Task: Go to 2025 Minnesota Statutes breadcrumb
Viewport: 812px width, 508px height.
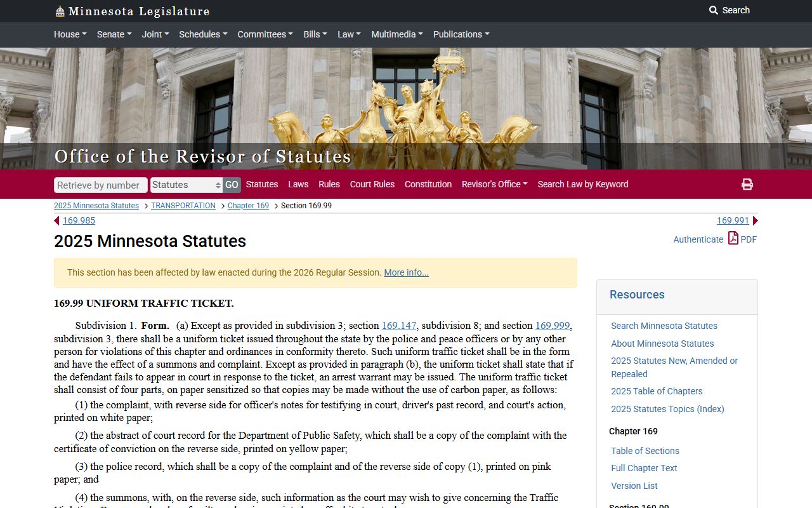Action: tap(96, 206)
